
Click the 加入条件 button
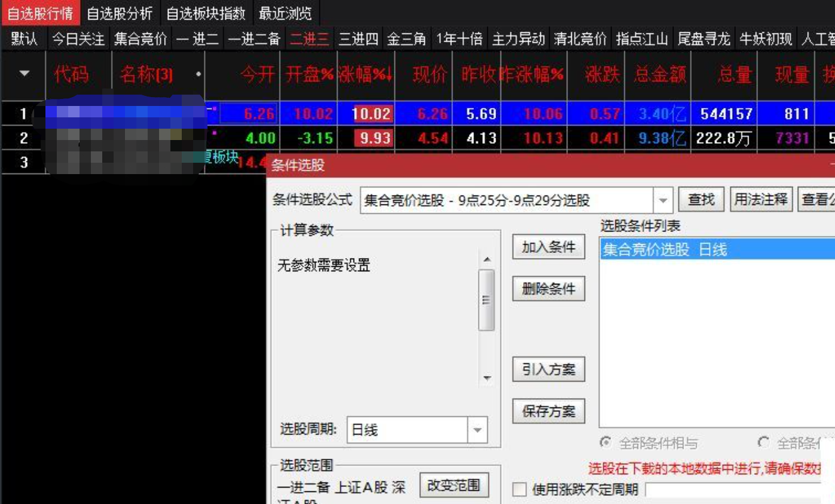(x=548, y=247)
